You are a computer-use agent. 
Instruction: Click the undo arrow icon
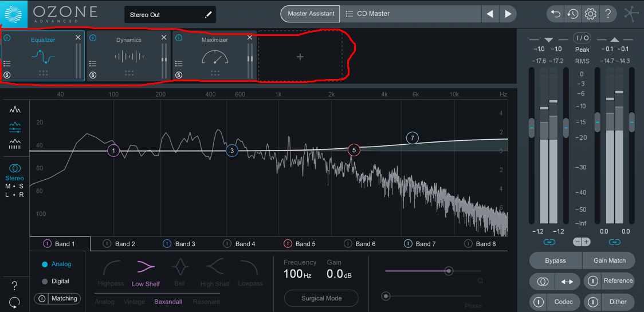pos(555,14)
